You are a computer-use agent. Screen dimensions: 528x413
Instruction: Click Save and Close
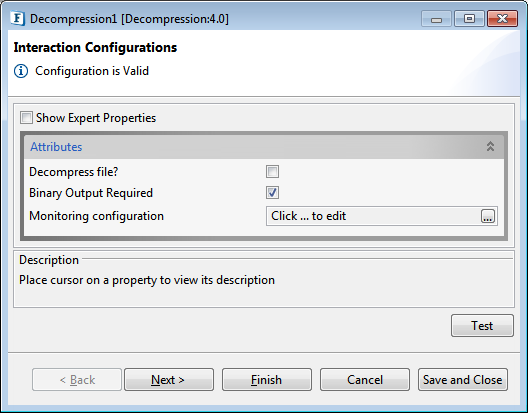pyautogui.click(x=463, y=380)
